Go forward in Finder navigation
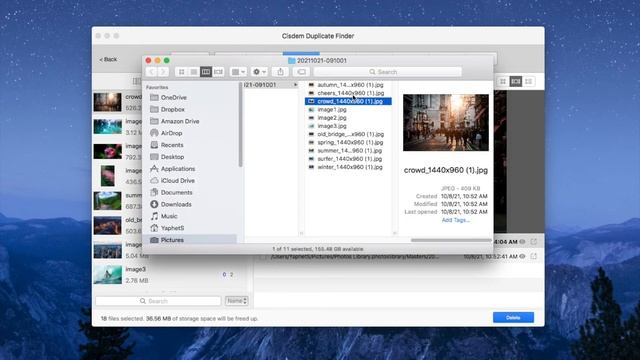 [163, 72]
